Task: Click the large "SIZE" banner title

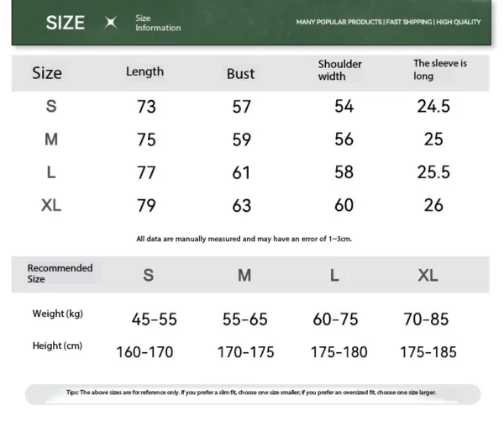Action: coord(66,23)
